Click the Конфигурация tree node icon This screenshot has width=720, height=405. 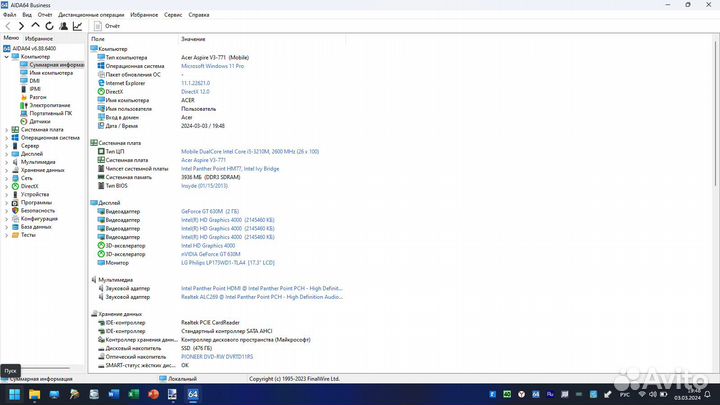[15, 219]
